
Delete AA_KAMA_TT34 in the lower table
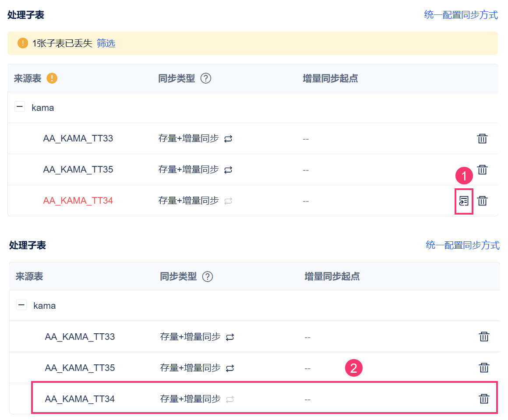484,399
